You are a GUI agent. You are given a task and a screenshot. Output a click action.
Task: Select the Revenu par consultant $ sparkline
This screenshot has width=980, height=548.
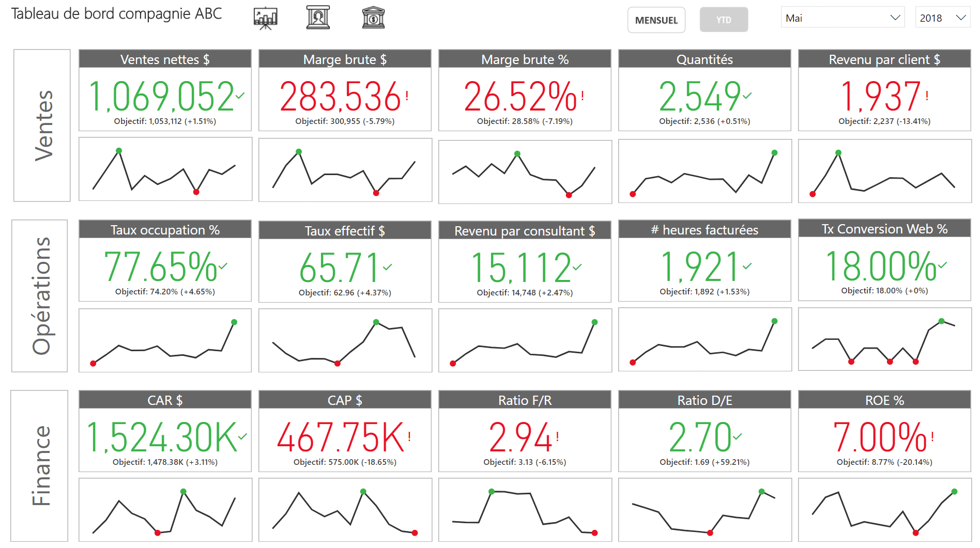[x=525, y=340]
